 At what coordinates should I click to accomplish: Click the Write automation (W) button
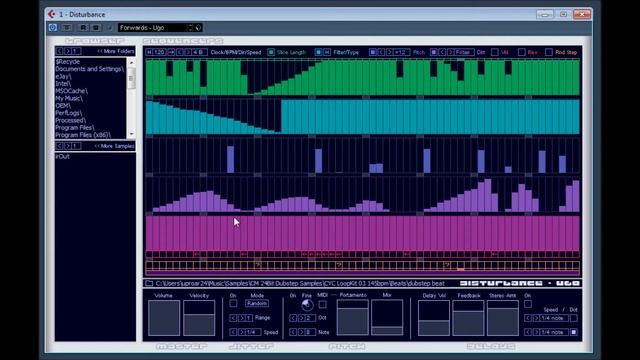click(x=96, y=27)
